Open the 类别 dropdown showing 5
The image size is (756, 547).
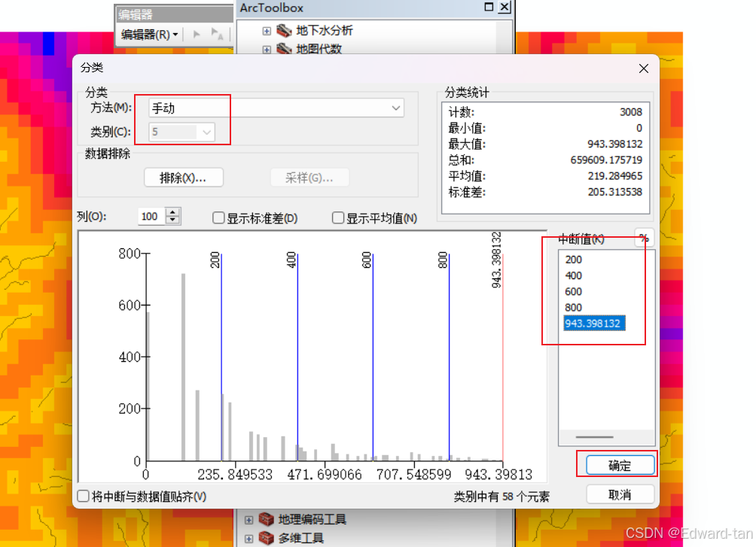pyautogui.click(x=181, y=132)
